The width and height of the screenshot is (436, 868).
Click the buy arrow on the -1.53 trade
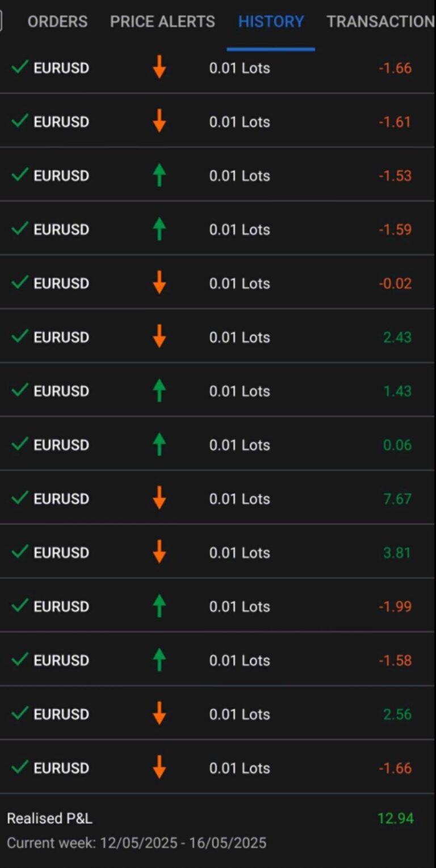tap(160, 175)
